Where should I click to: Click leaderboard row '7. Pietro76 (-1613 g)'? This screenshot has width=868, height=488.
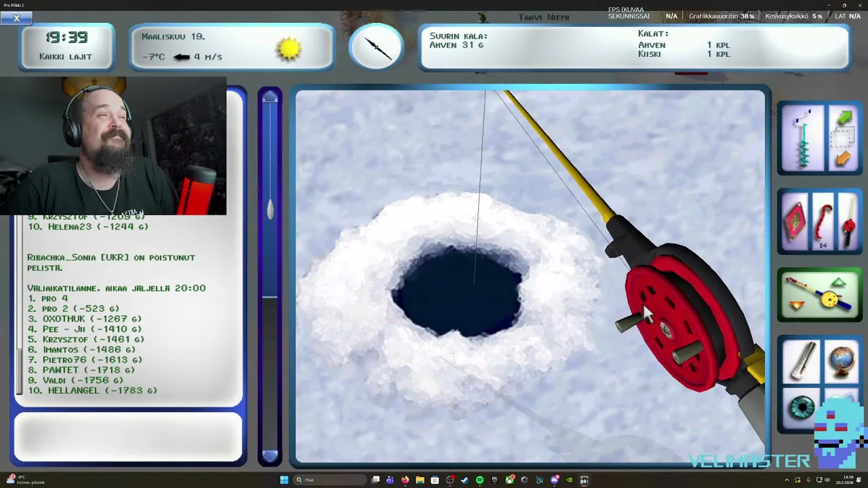pos(84,360)
